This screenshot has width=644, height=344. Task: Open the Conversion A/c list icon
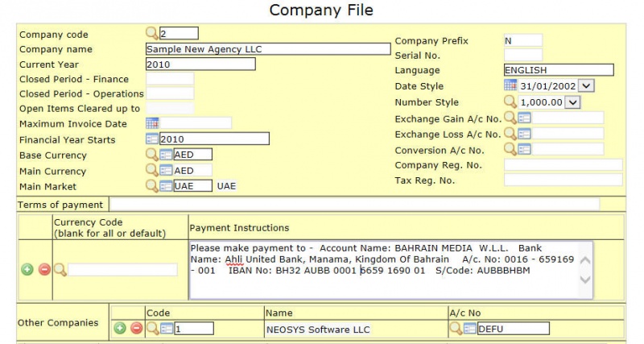point(525,150)
